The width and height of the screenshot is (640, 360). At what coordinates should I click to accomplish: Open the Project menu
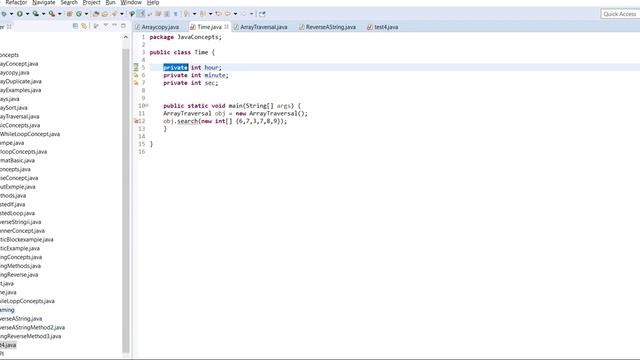(91, 2)
